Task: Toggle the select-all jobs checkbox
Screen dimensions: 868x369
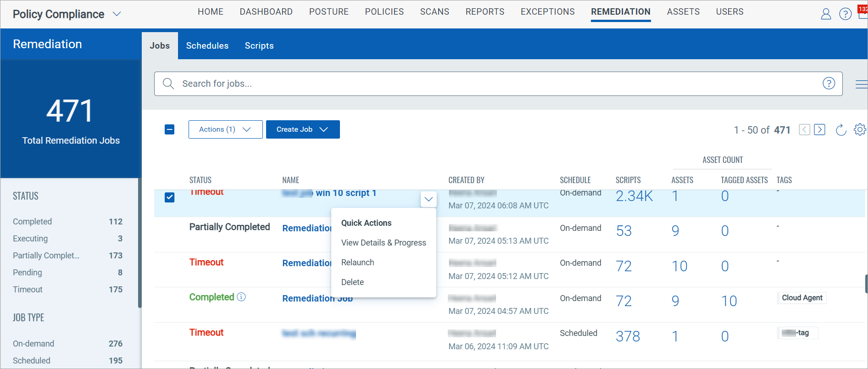Action: click(170, 129)
